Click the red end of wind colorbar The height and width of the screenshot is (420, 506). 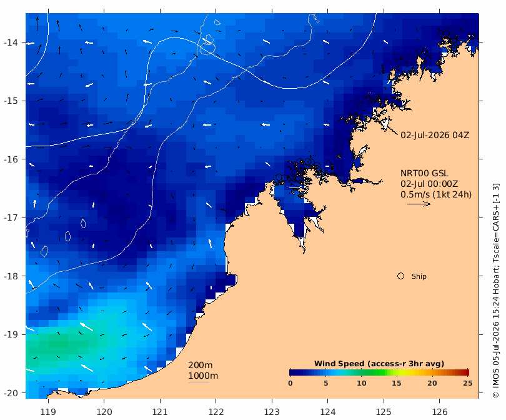(465, 372)
